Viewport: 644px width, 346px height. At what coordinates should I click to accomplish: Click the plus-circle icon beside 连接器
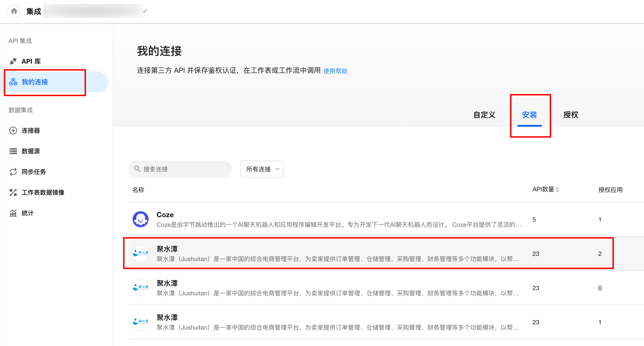(13, 130)
